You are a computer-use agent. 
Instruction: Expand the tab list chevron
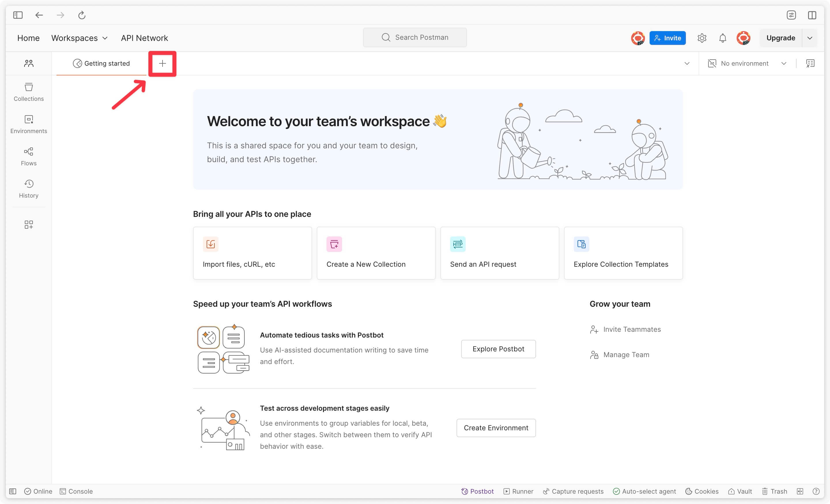[x=687, y=63]
